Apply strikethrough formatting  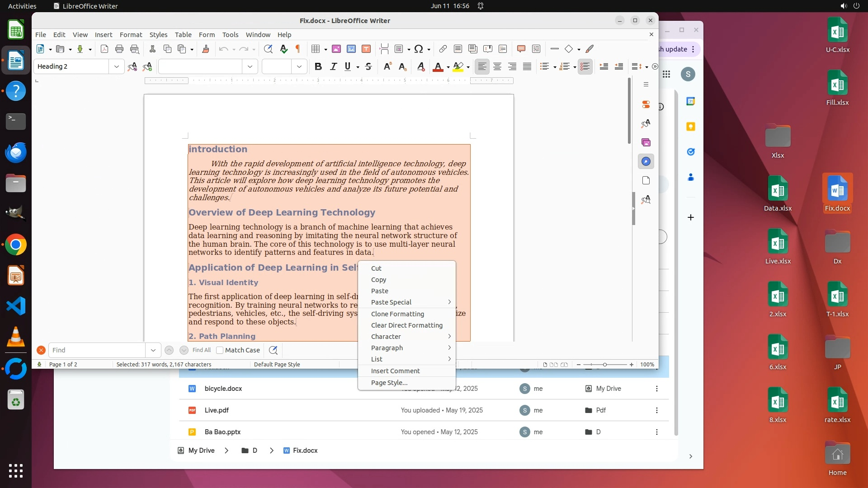point(368,66)
